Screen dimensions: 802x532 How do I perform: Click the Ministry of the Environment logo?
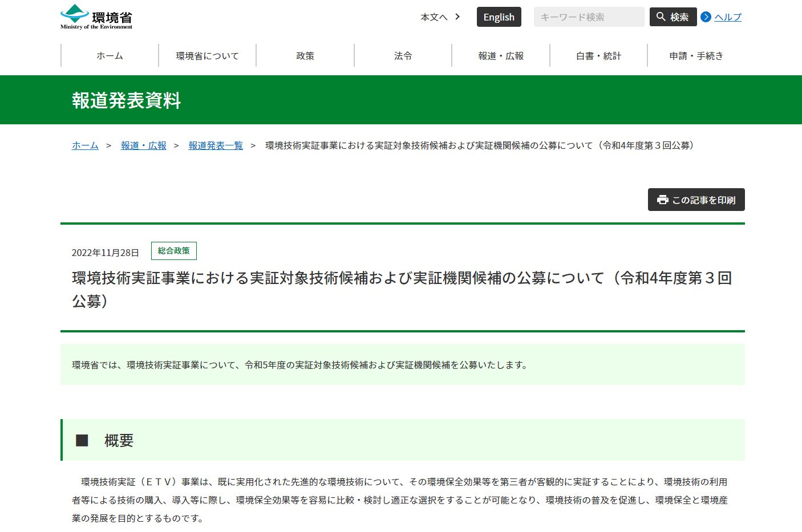coord(95,17)
